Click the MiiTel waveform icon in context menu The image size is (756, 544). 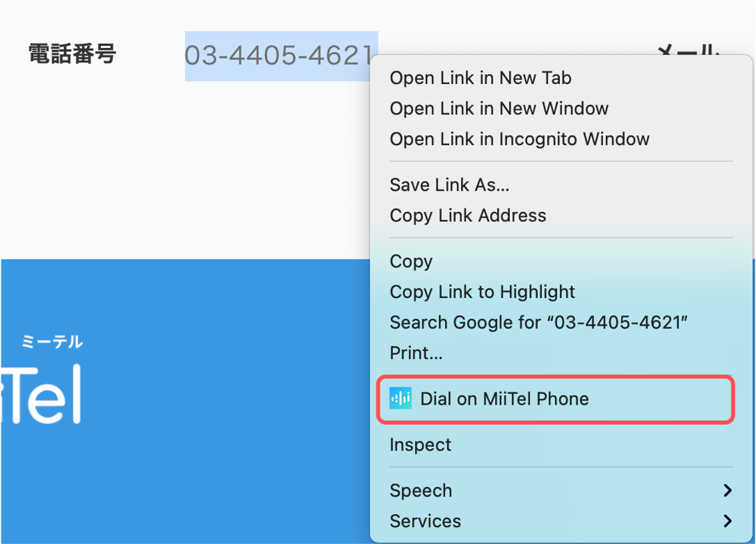[x=400, y=399]
